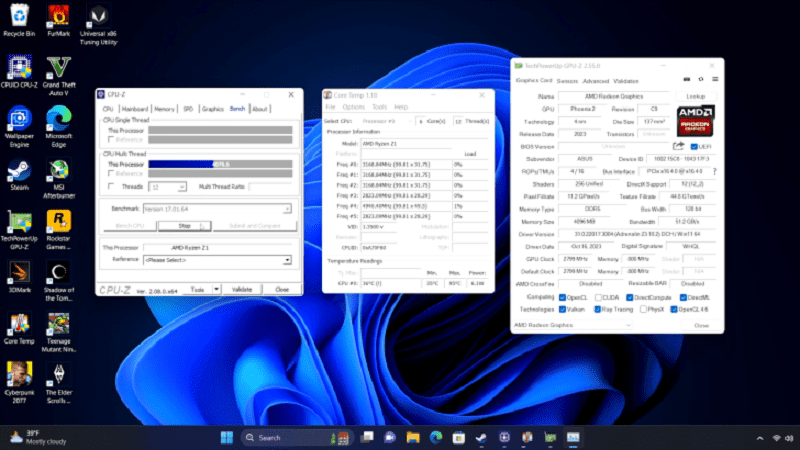Click the AMD Radeon logo in GPU-Z

(695, 121)
